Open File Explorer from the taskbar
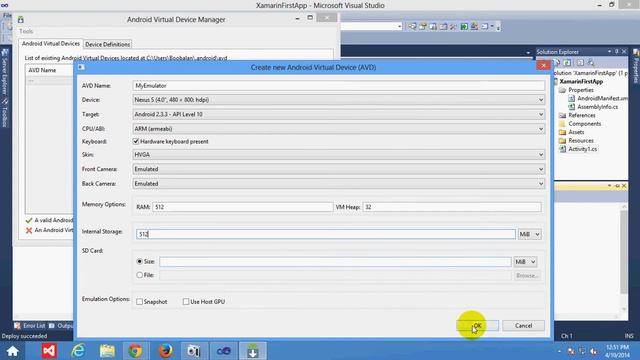The width and height of the screenshot is (640, 360). (x=107, y=351)
